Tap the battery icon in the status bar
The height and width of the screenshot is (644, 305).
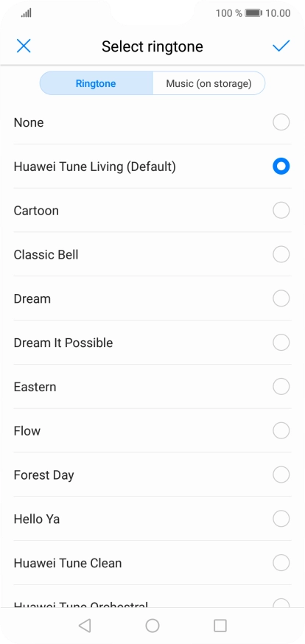pos(253,13)
